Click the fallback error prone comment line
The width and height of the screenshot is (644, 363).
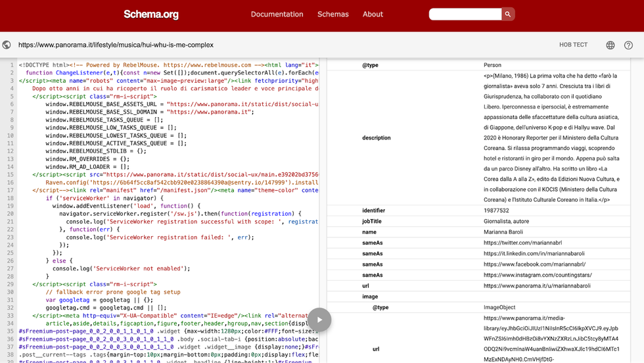point(113,292)
